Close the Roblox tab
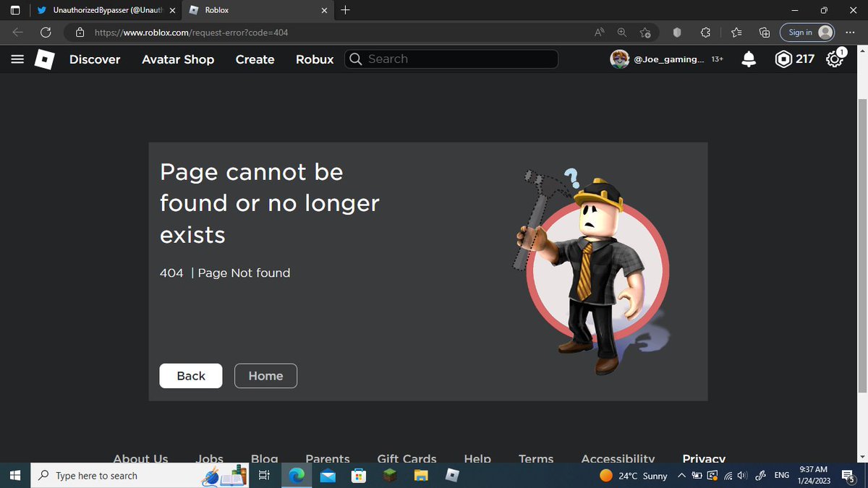Viewport: 868px width, 488px height. pyautogui.click(x=324, y=10)
